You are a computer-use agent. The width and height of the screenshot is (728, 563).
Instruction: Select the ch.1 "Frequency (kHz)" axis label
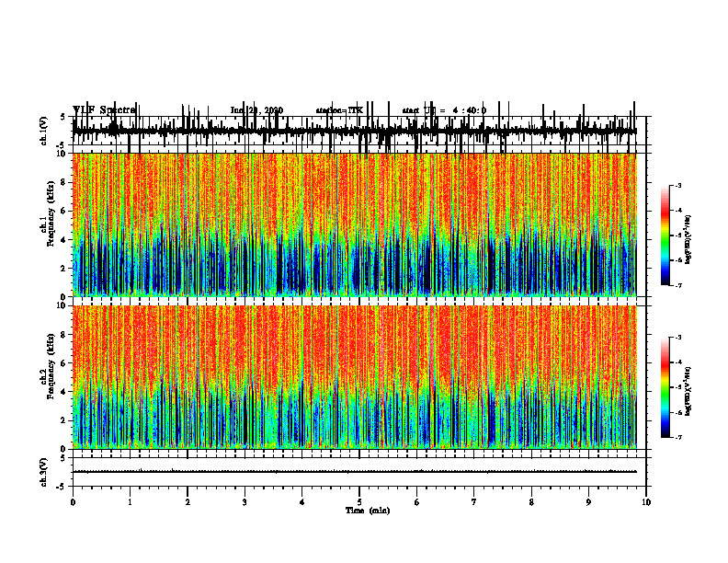click(x=51, y=213)
